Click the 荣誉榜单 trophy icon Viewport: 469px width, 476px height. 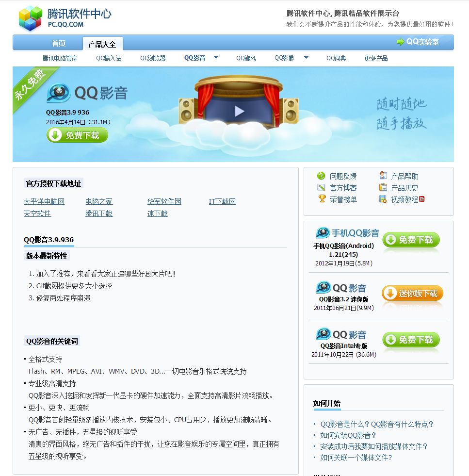tap(322, 199)
